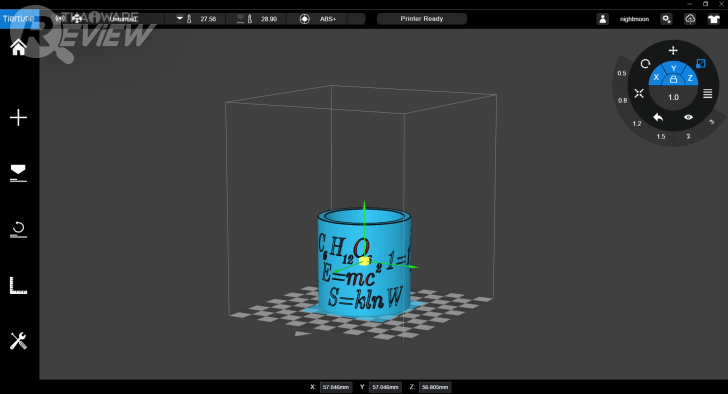The width and height of the screenshot is (728, 394).
Task: Choose scale preset 0.8 on the wheel
Action: pyautogui.click(x=623, y=100)
